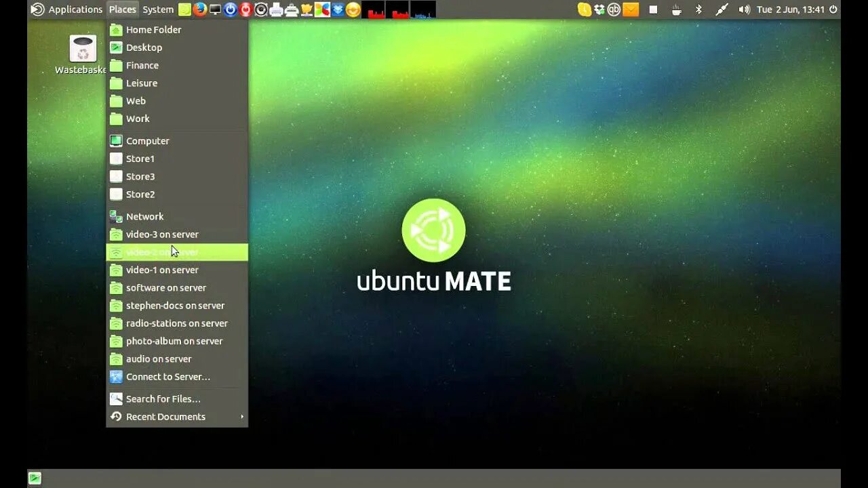Click the Ubuntu MATE logo menu icon
This screenshot has height=488, width=868.
click(37, 9)
